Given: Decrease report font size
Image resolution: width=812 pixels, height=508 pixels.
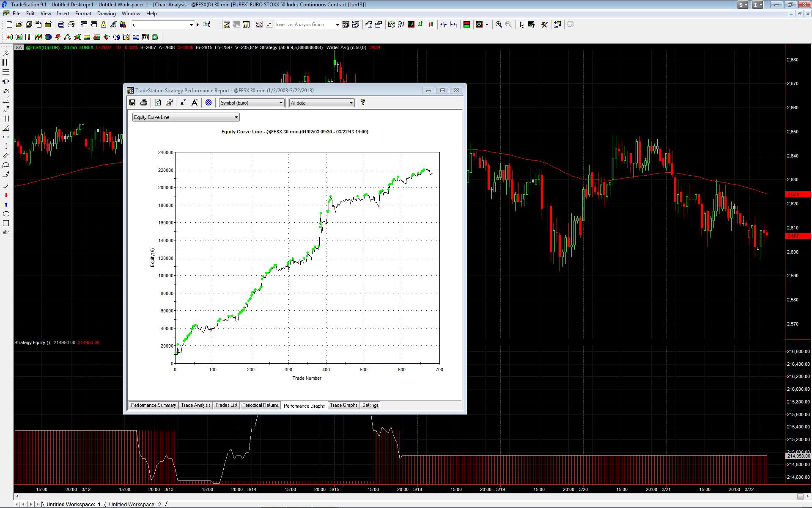Looking at the screenshot, I should pos(183,102).
